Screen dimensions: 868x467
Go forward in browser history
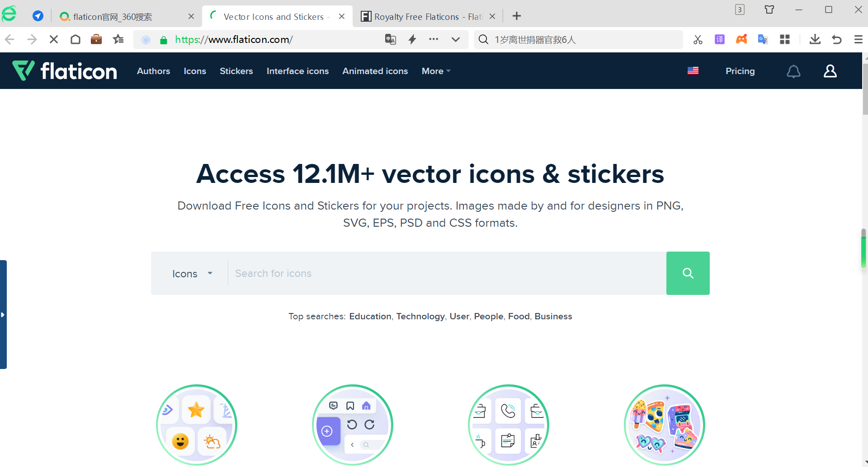pos(32,40)
